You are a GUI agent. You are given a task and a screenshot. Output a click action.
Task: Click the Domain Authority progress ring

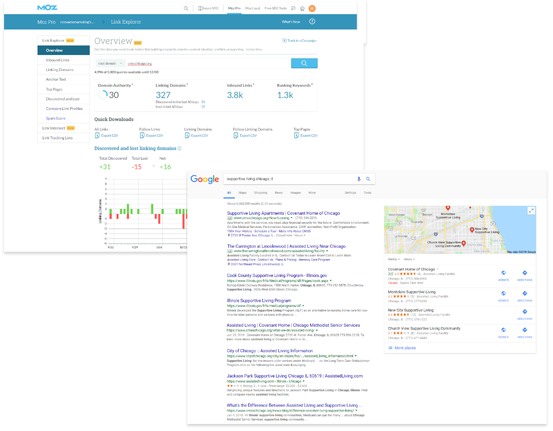coord(103,95)
